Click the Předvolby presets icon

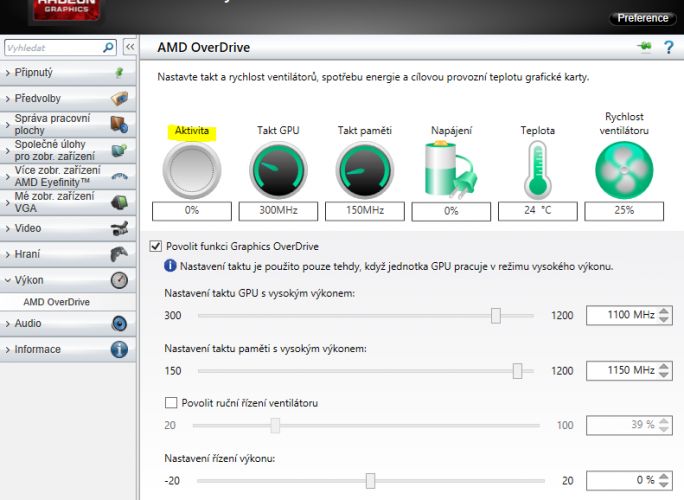click(x=119, y=99)
